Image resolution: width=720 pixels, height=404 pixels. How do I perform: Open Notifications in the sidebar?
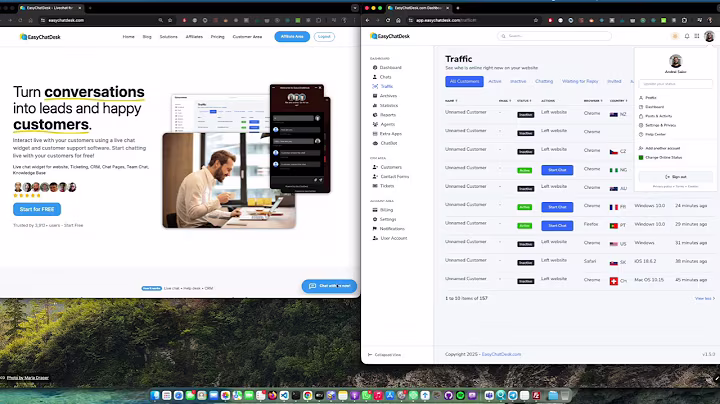click(x=388, y=229)
